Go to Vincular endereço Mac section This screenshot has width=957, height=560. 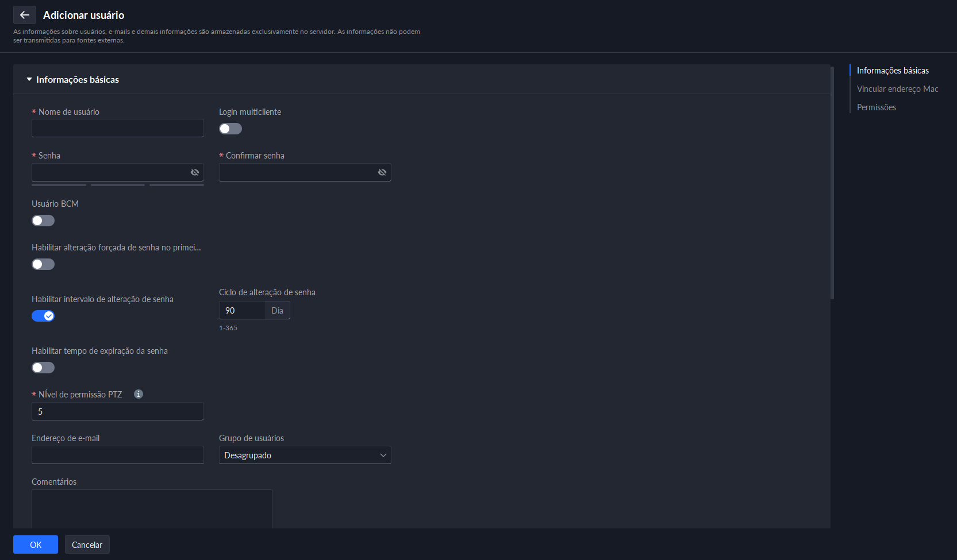(x=897, y=89)
